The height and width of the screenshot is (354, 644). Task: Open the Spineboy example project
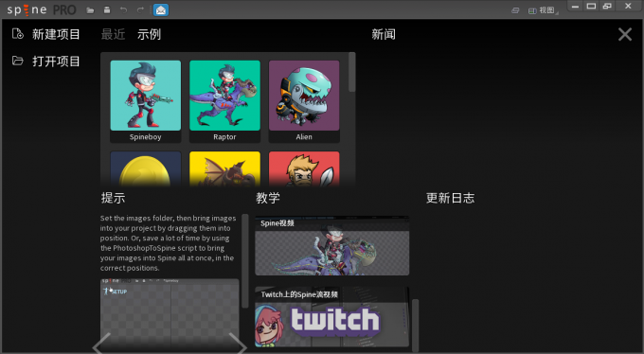click(x=146, y=101)
